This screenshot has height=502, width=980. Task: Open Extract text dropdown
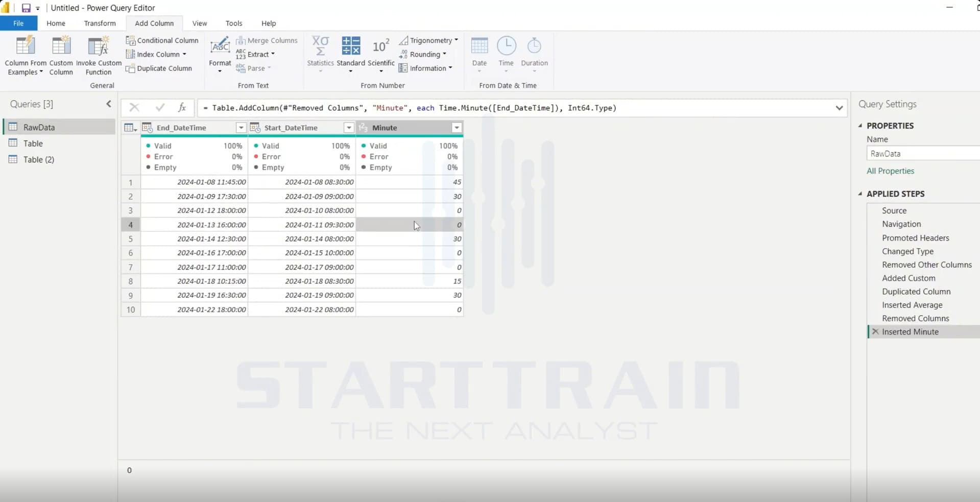255,54
